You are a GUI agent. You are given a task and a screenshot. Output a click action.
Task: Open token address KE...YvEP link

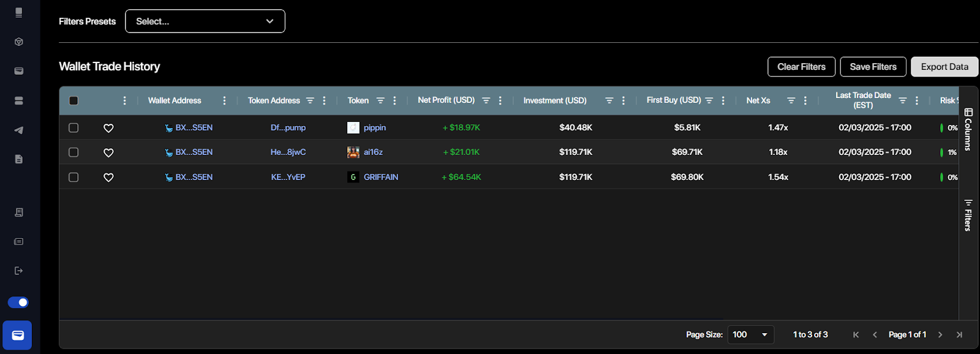tap(288, 177)
